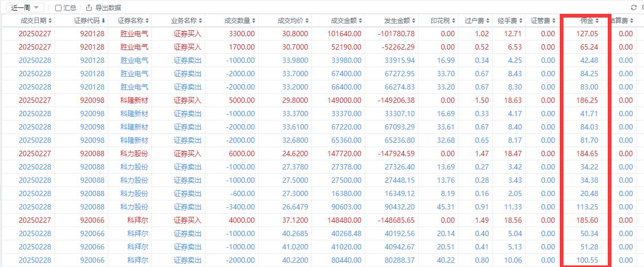The height and width of the screenshot is (267, 644).
Task: Open the 近一周 date range dropdown
Action: click(x=25, y=7)
